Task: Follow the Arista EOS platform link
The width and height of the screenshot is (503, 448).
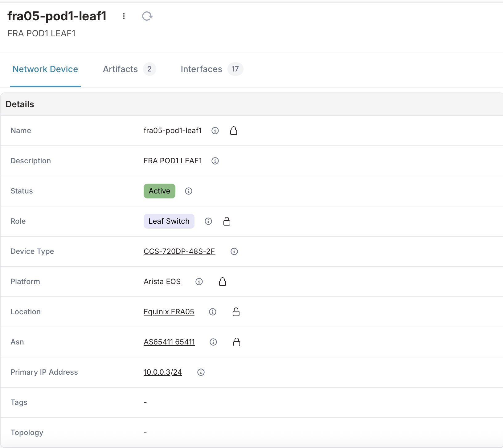Action: coord(162,282)
